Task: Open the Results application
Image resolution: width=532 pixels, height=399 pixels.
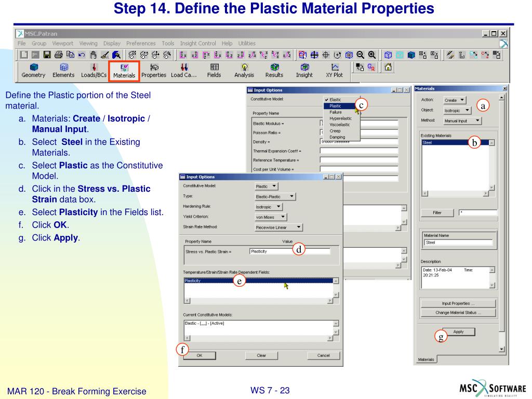Action: coord(274,71)
